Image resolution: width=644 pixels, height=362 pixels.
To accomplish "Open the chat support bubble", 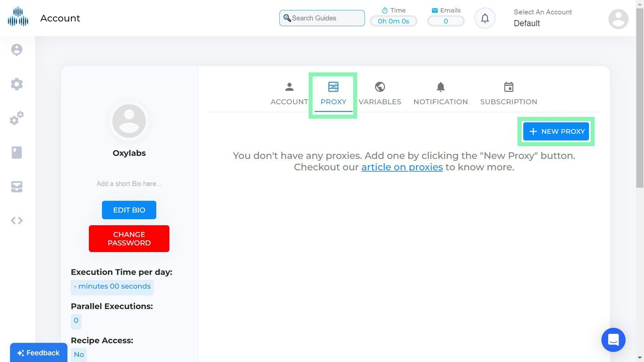I will tap(613, 340).
